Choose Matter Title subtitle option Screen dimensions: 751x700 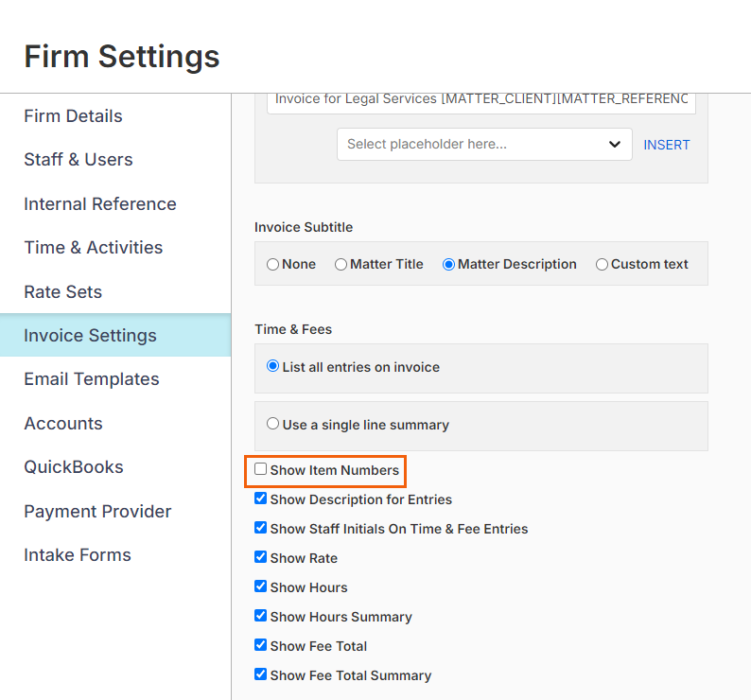tap(341, 265)
